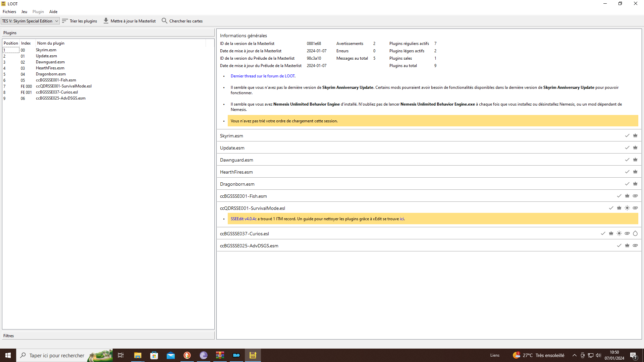644x362 pixels.
Task: Open the TES V: Skyrim Special Edition game dropdown
Action: click(30, 21)
